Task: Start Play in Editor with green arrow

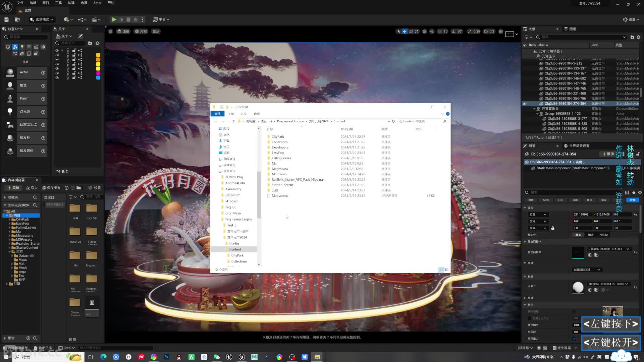Action: click(x=114, y=19)
